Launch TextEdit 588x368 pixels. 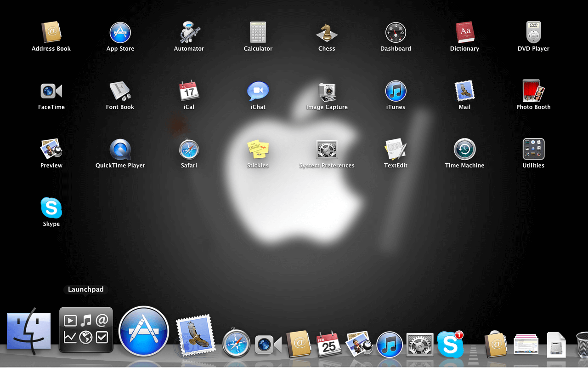[x=396, y=149]
